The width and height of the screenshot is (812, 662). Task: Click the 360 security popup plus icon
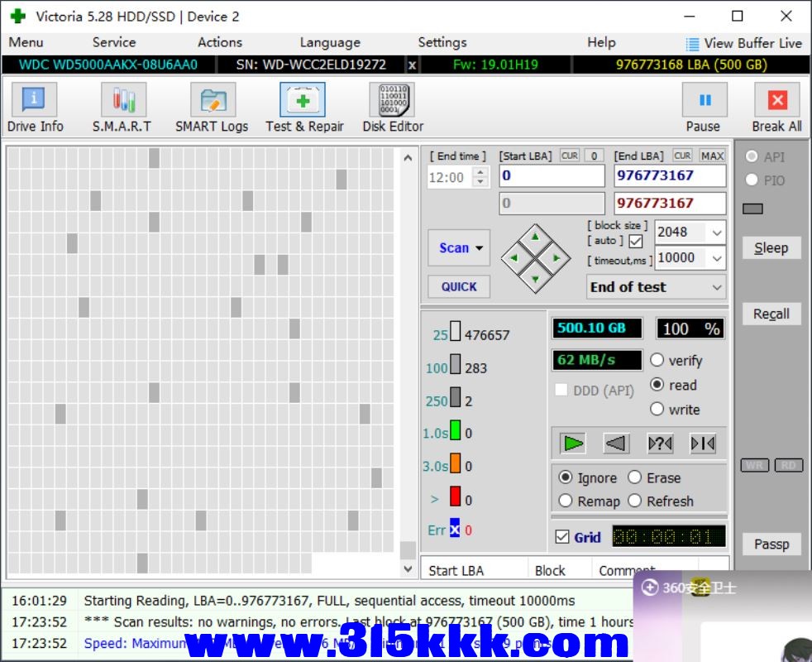(649, 588)
